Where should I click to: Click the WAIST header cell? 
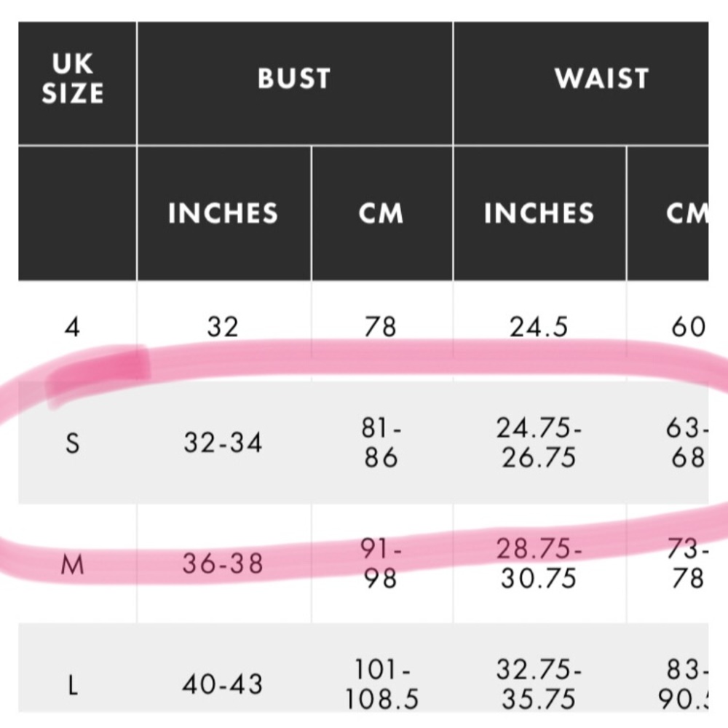coord(601,79)
